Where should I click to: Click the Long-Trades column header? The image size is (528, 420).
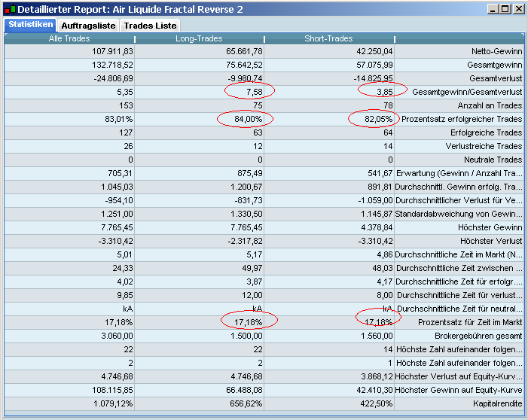[199, 38]
